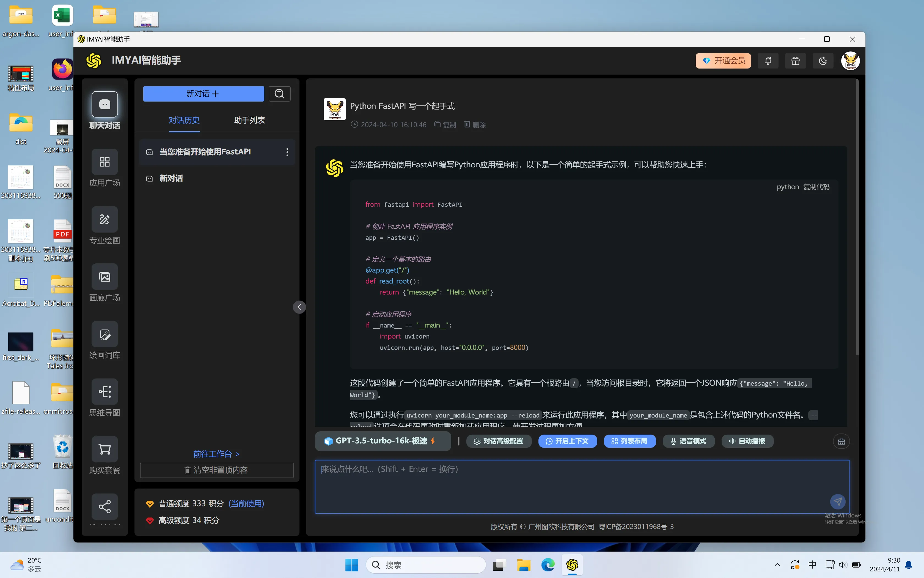The width and height of the screenshot is (924, 578).
Task: Open the 专业绘画 drawing icon
Action: coord(105,219)
